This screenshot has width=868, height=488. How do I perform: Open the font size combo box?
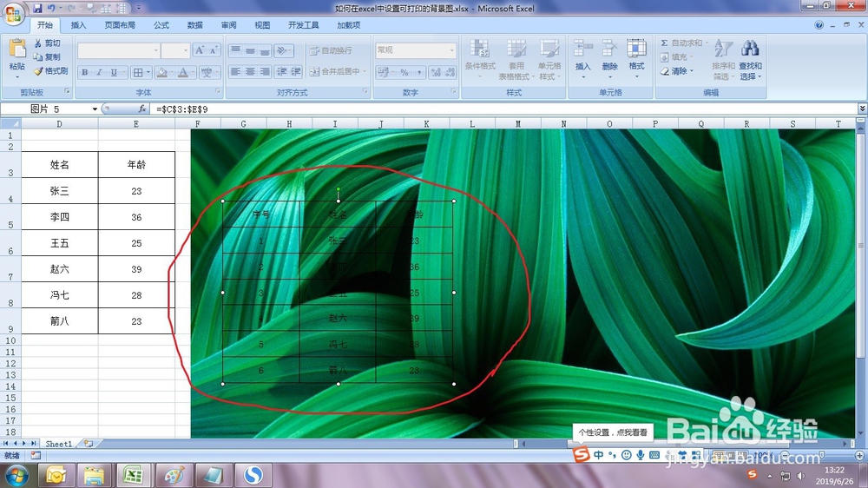click(x=175, y=50)
